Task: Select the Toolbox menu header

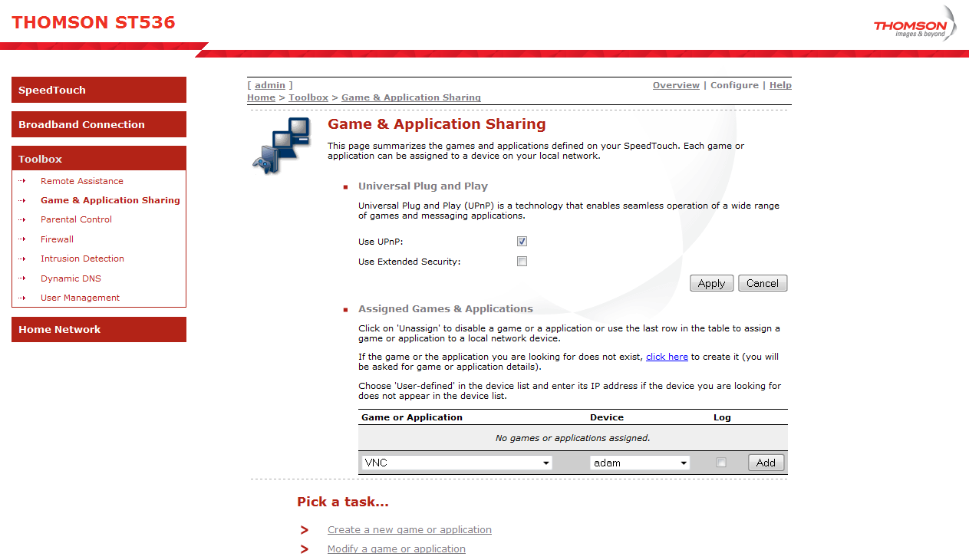Action: coord(99,159)
